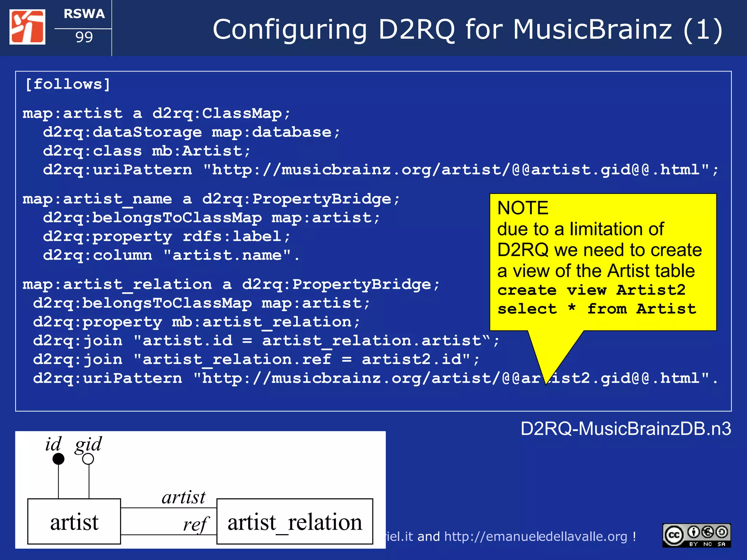Viewport: 747px width, 560px height.
Task: Click the 'd2rq:dataStorage map:database;' line
Action: (191, 132)
